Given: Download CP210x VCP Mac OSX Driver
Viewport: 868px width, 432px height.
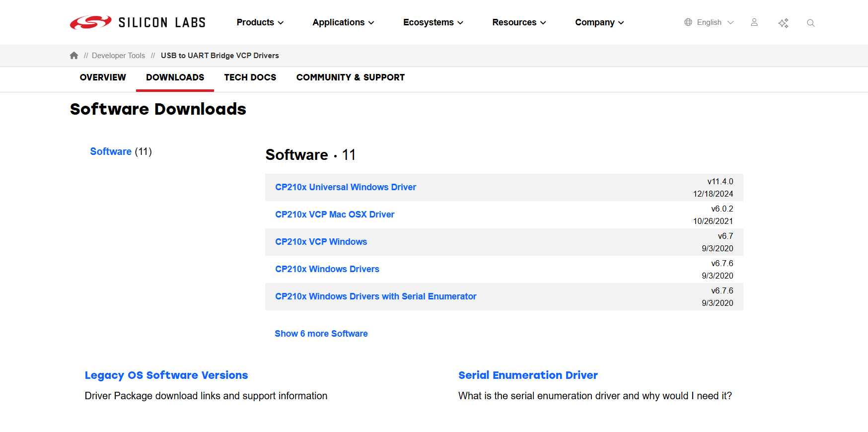Looking at the screenshot, I should click(x=335, y=215).
